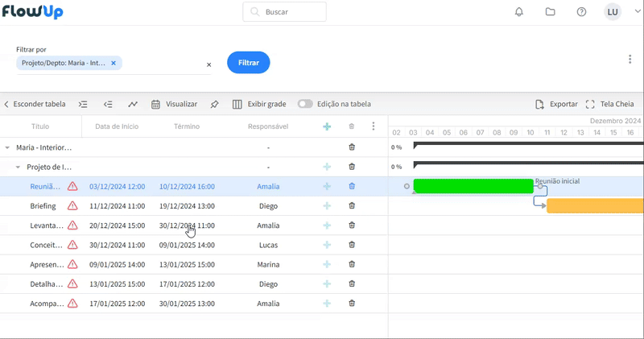Click the critical path chart icon
The height and width of the screenshot is (339, 644).
[x=133, y=104]
